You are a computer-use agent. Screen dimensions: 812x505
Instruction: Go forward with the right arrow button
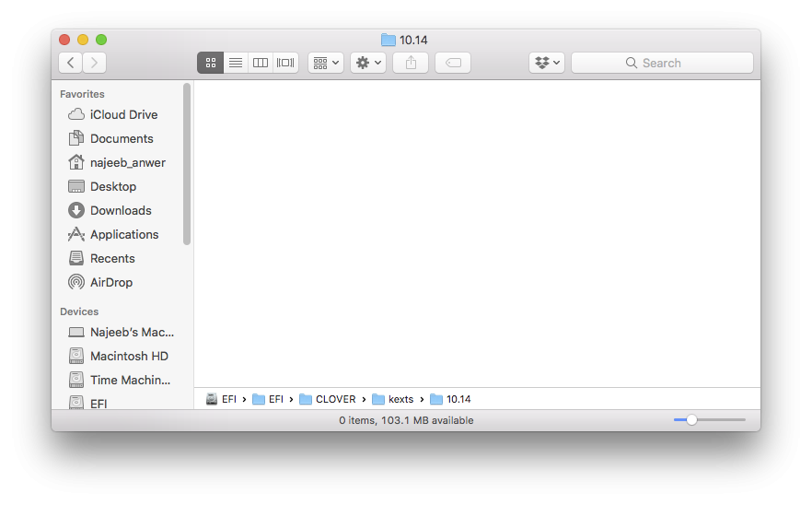tap(94, 63)
